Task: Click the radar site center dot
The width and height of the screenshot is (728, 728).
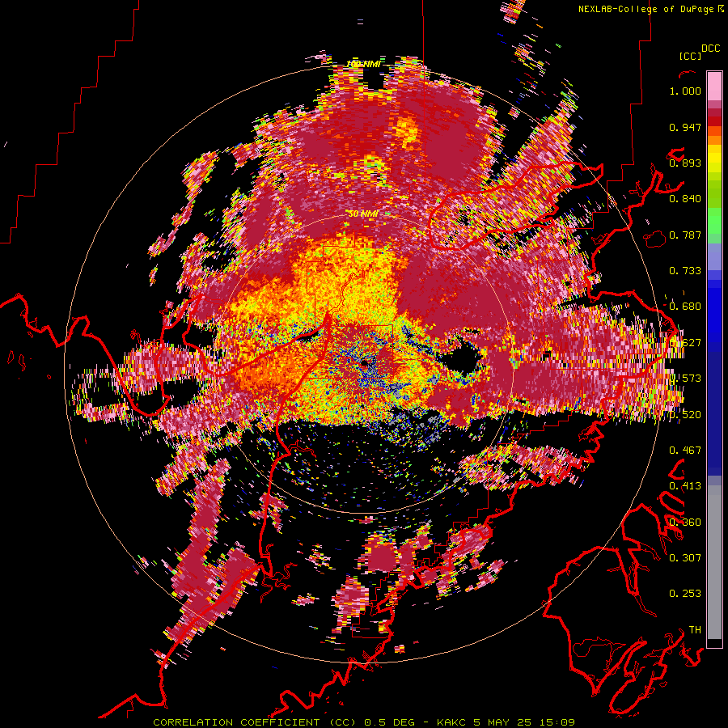Action: (x=365, y=362)
